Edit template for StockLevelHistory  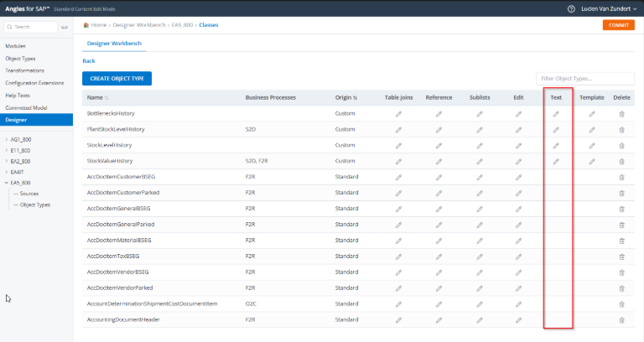(592, 145)
